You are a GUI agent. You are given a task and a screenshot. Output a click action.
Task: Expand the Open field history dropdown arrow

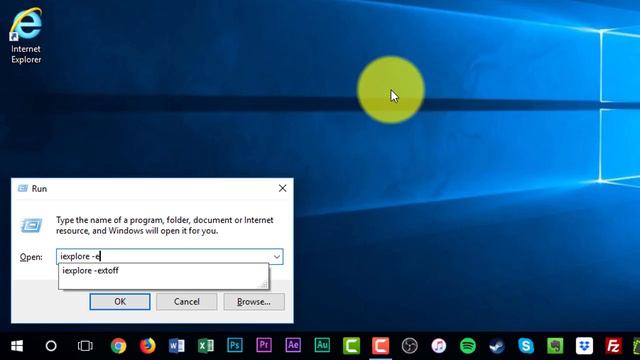click(277, 257)
